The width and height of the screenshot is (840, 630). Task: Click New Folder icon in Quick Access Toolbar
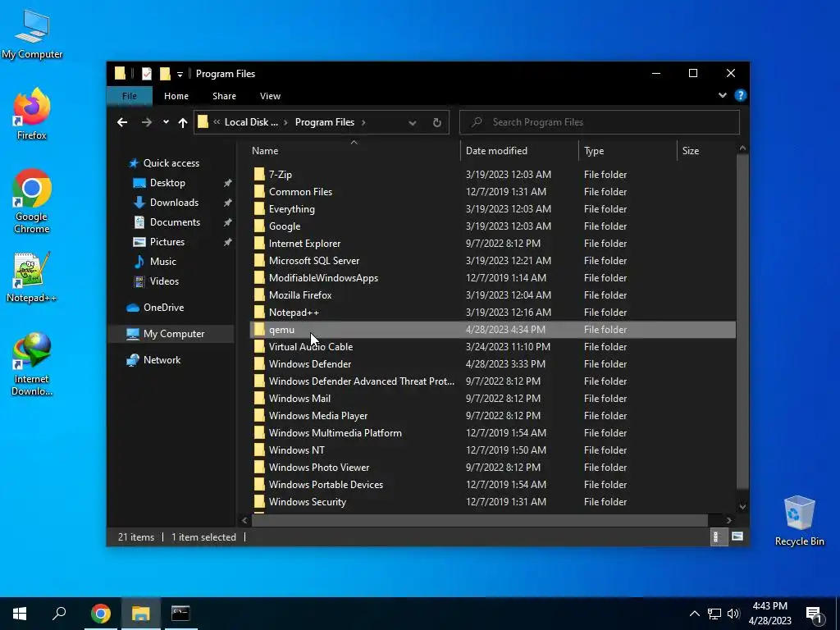coord(165,73)
